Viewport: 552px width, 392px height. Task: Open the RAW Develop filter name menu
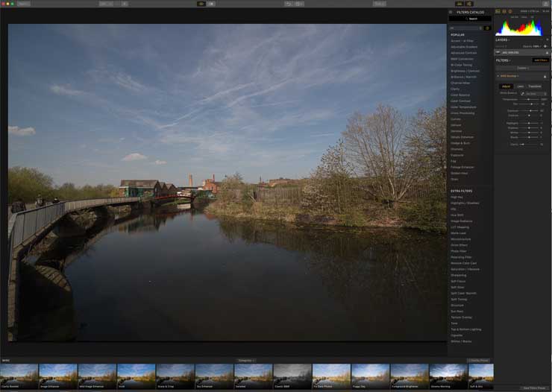tap(509, 76)
